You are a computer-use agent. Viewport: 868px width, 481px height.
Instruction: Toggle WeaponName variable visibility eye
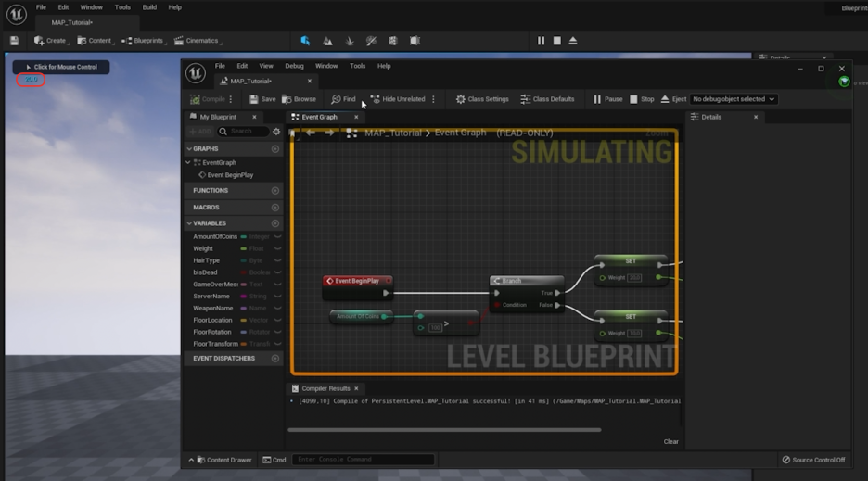(x=277, y=309)
